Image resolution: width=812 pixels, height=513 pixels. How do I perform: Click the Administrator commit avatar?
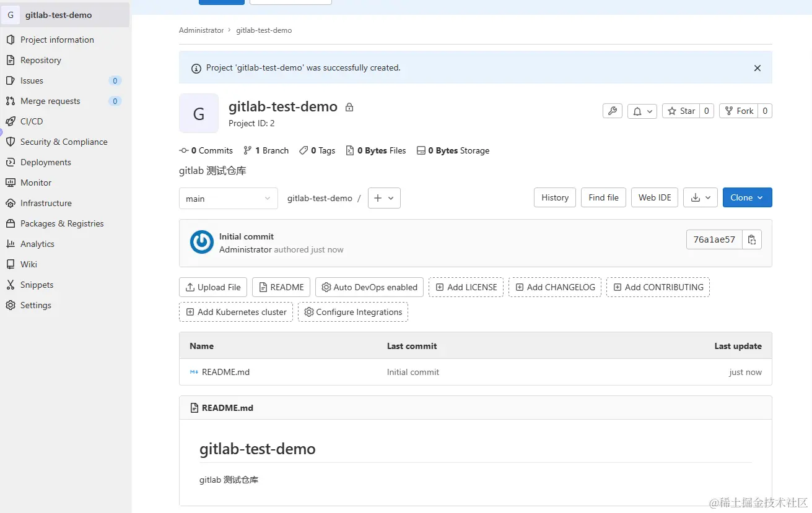pos(202,242)
